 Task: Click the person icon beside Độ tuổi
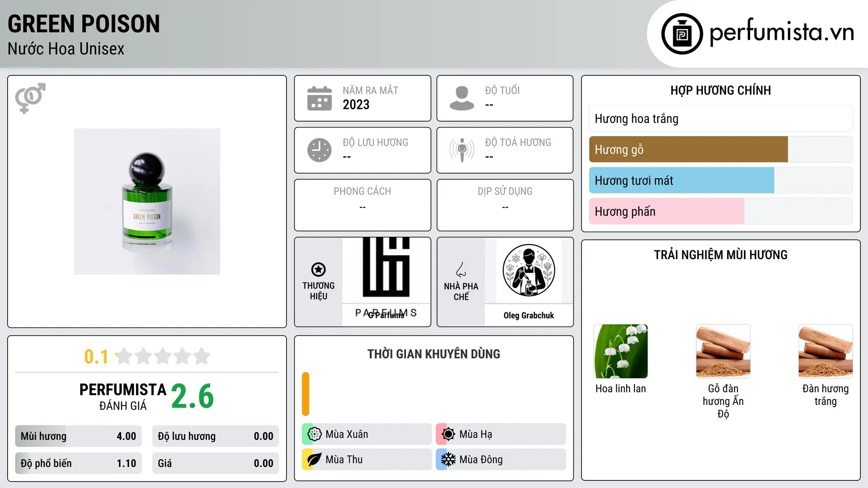(x=462, y=98)
